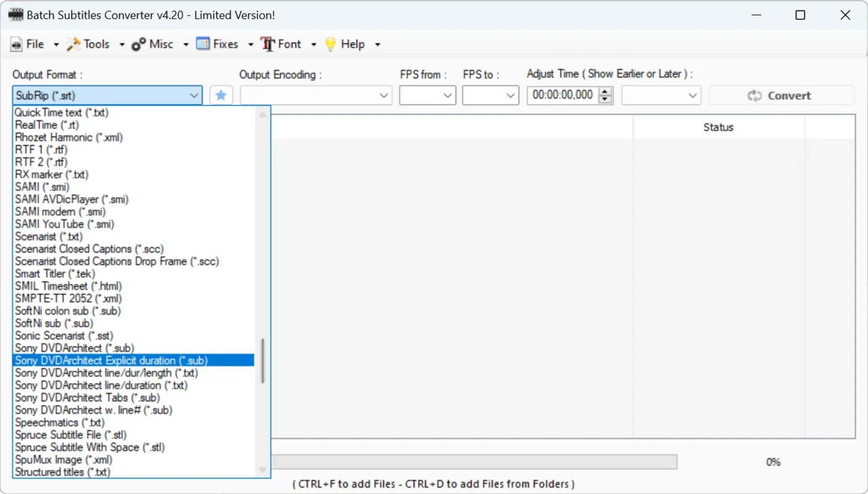
Task: Select SpuMux Image (*.xml) format
Action: point(133,459)
